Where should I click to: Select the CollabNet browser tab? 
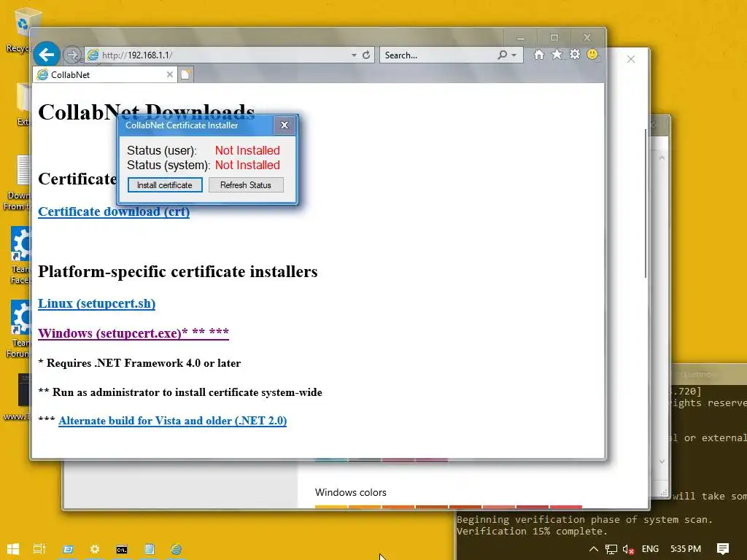pos(106,75)
